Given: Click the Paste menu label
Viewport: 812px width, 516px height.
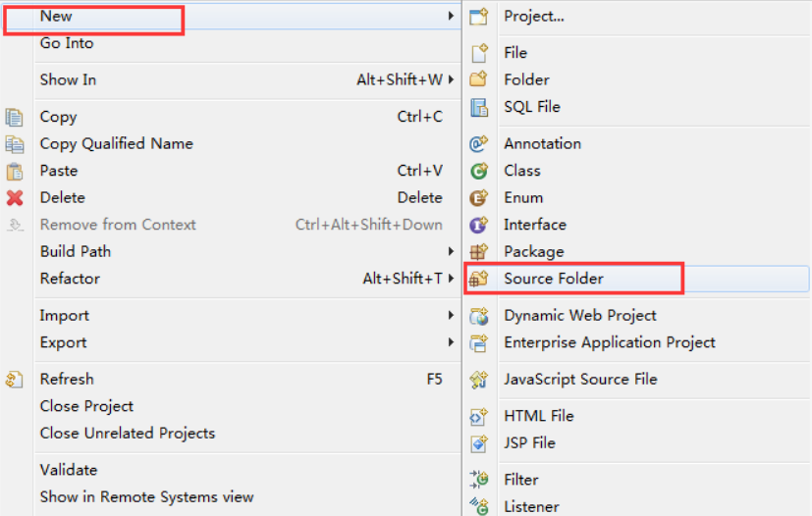Looking at the screenshot, I should (59, 171).
